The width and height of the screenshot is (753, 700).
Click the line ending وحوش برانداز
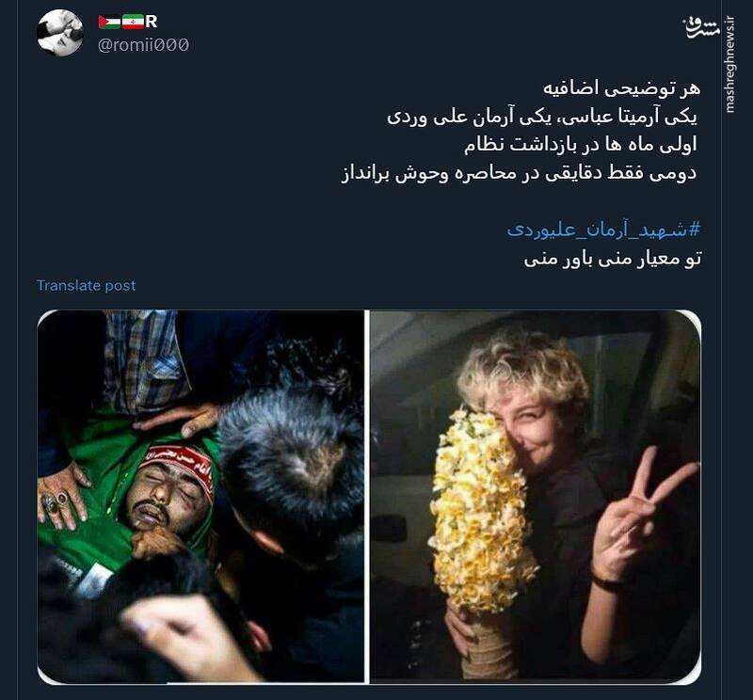coord(519,173)
